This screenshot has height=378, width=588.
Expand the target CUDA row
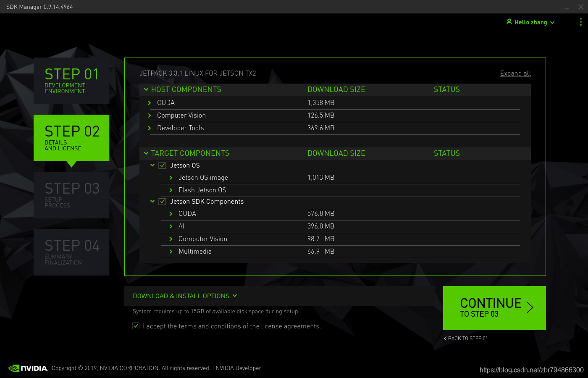(171, 214)
